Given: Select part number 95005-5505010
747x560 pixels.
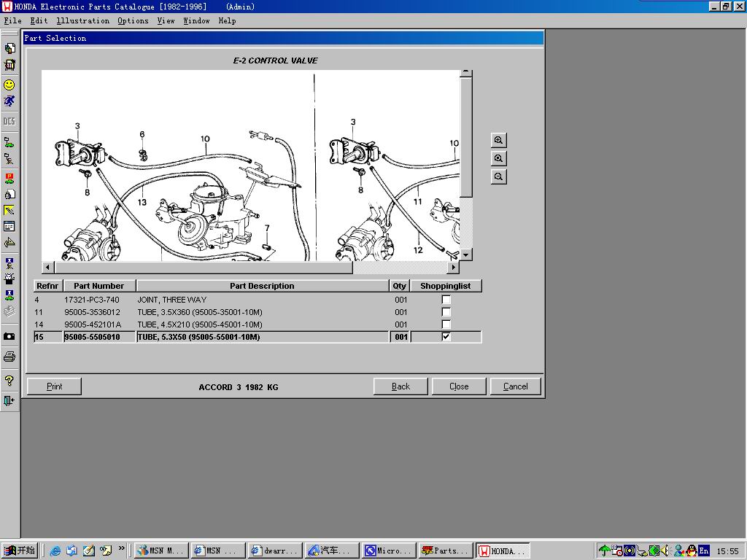Looking at the screenshot, I should [x=92, y=337].
